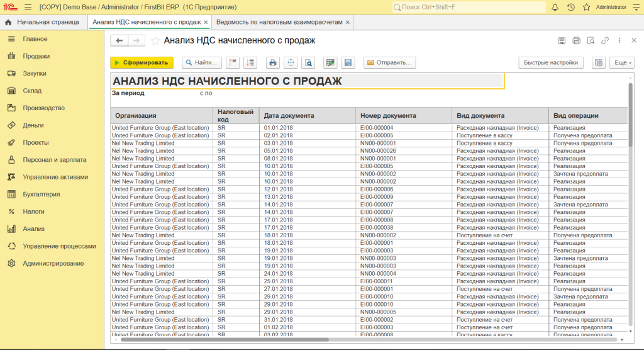Click scroll right arrow at report bottom
This screenshot has width=644, height=350.
pyautogui.click(x=622, y=340)
